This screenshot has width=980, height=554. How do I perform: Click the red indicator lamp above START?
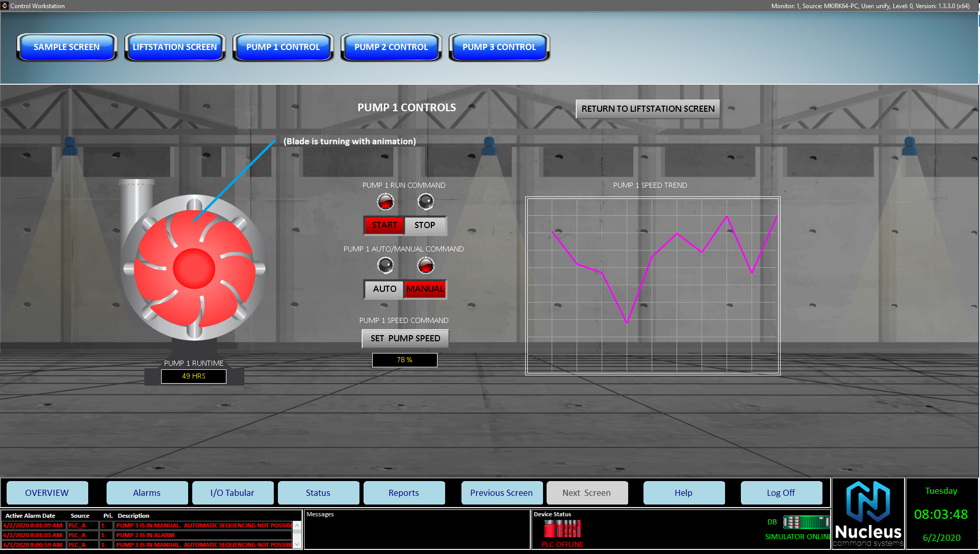point(385,202)
